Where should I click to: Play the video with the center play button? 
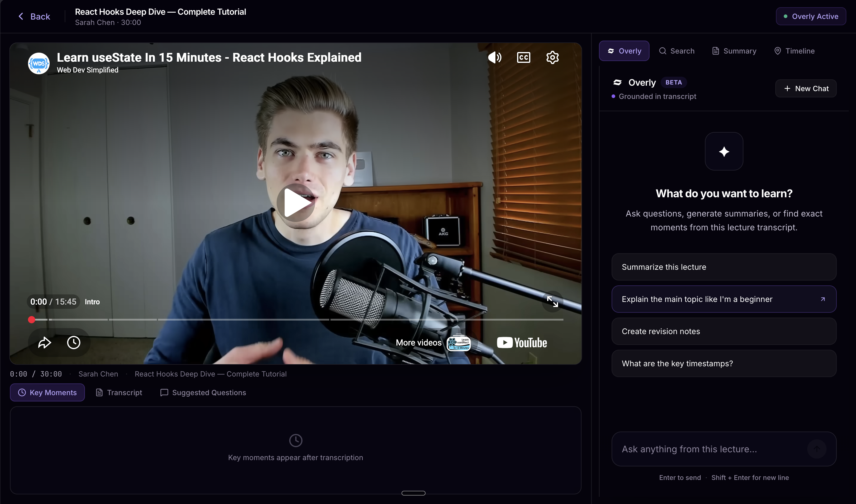(x=296, y=203)
